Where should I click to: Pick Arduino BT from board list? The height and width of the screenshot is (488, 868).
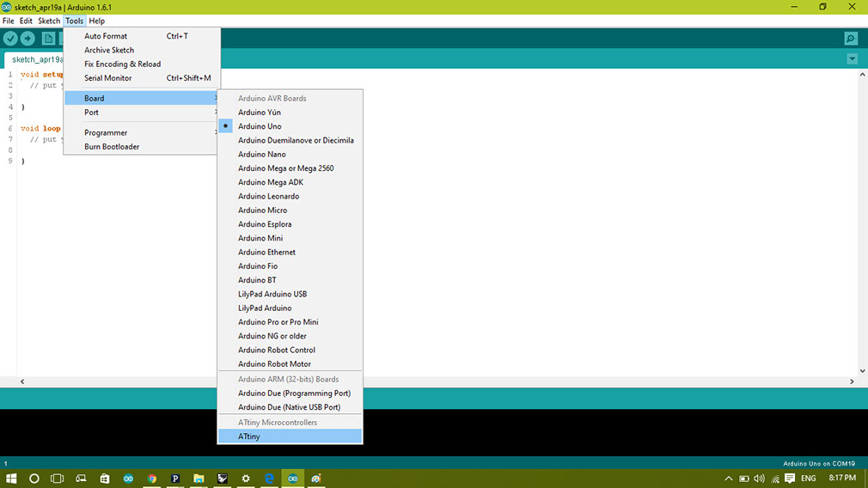[290, 280]
